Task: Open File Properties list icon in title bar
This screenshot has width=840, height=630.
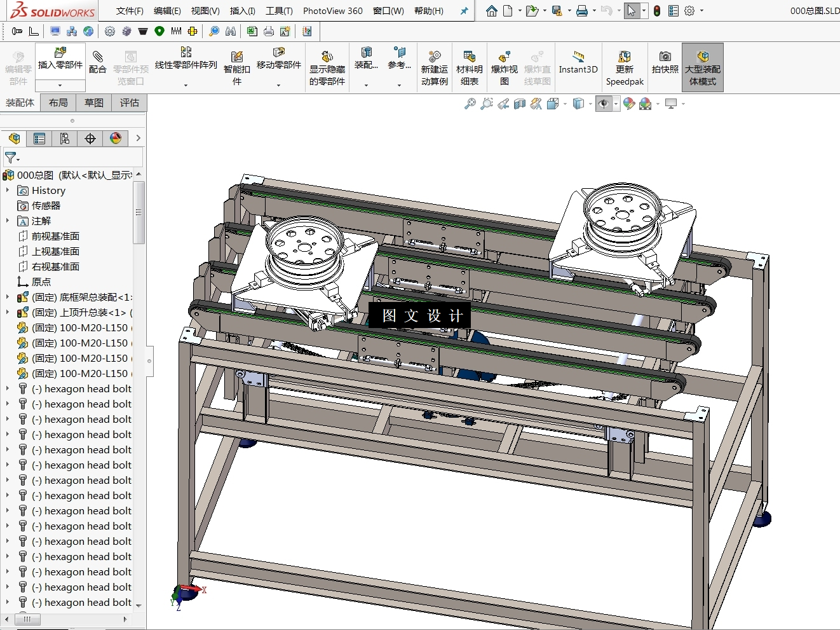Action: [674, 11]
